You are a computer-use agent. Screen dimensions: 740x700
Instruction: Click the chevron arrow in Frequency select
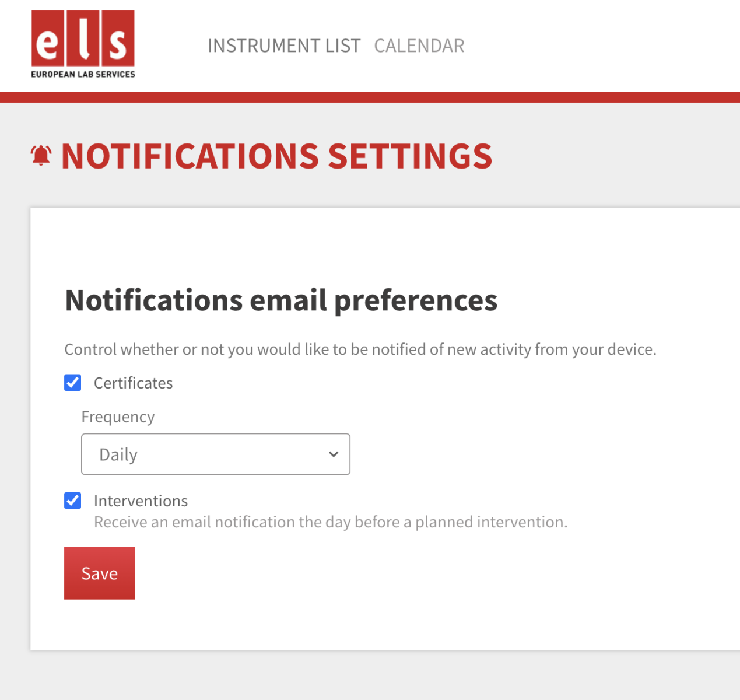334,454
